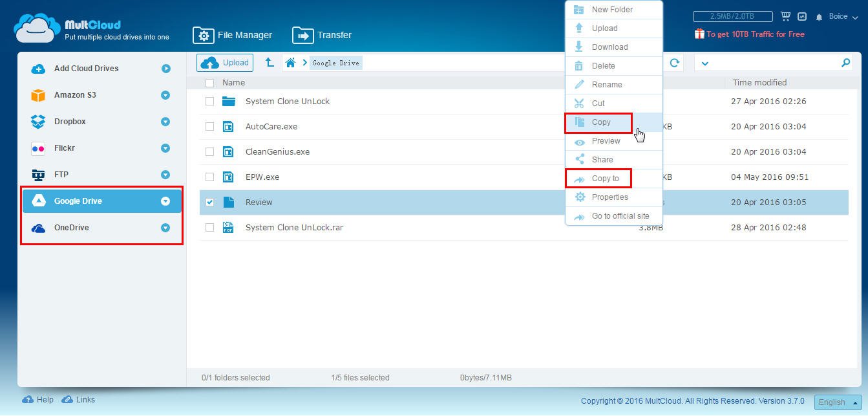The height and width of the screenshot is (416, 868).
Task: Toggle the select-all checkbox in header
Action: click(x=209, y=83)
